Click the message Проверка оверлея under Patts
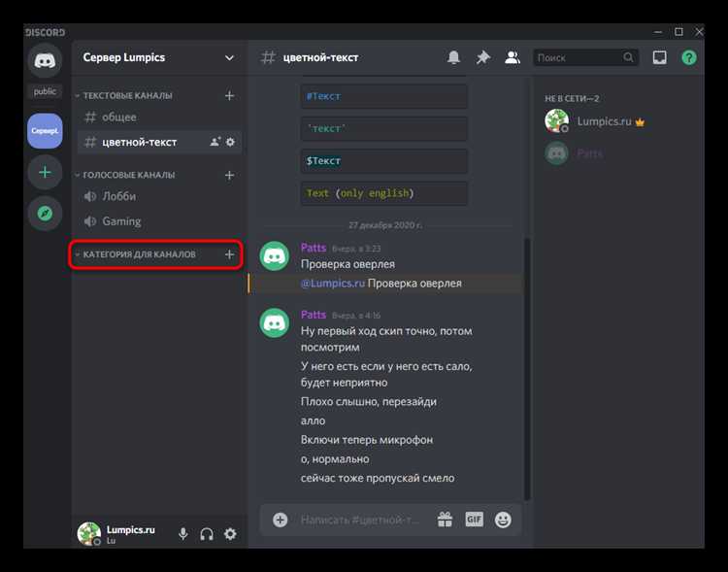The image size is (728, 572). tap(347, 264)
